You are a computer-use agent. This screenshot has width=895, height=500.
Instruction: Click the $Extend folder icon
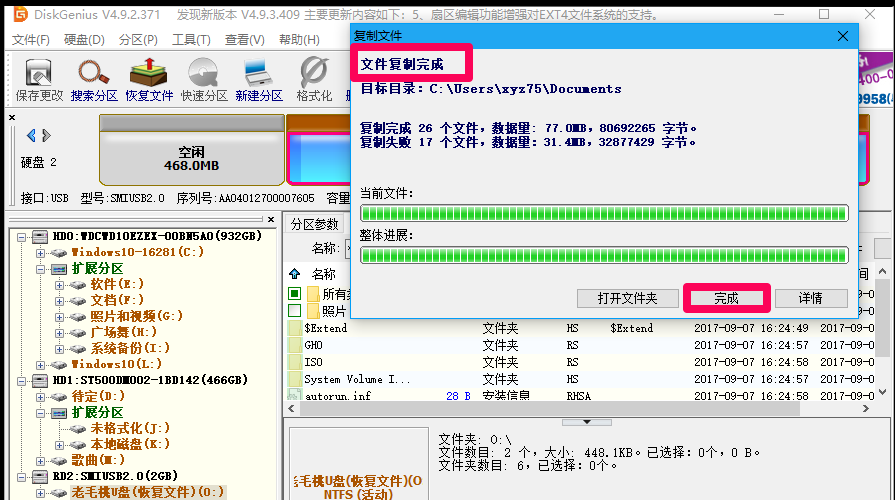[x=295, y=328]
